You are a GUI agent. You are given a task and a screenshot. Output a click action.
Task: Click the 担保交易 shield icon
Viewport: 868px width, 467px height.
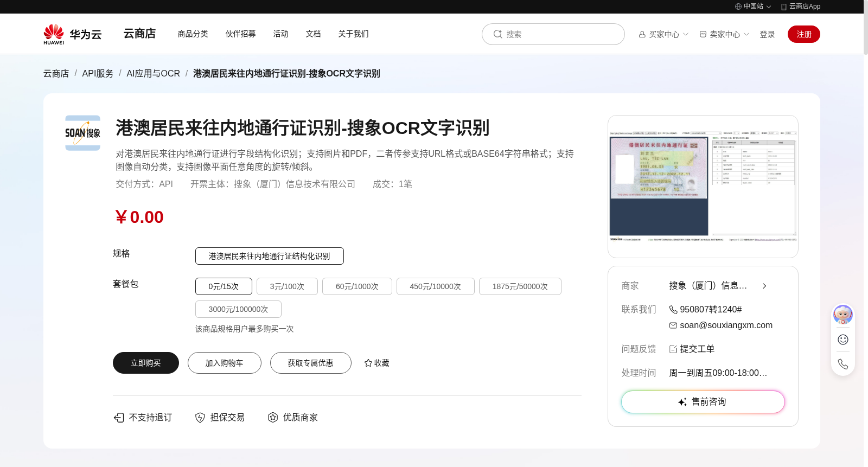(x=200, y=417)
